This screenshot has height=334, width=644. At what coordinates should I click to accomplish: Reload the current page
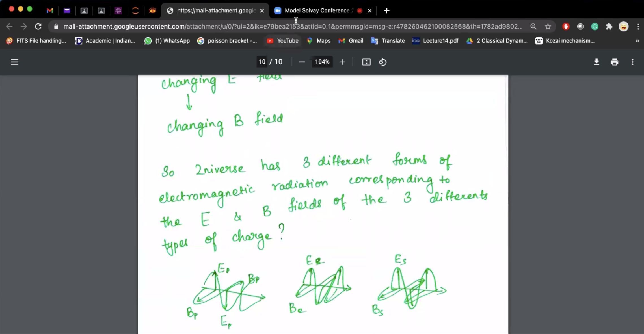38,27
